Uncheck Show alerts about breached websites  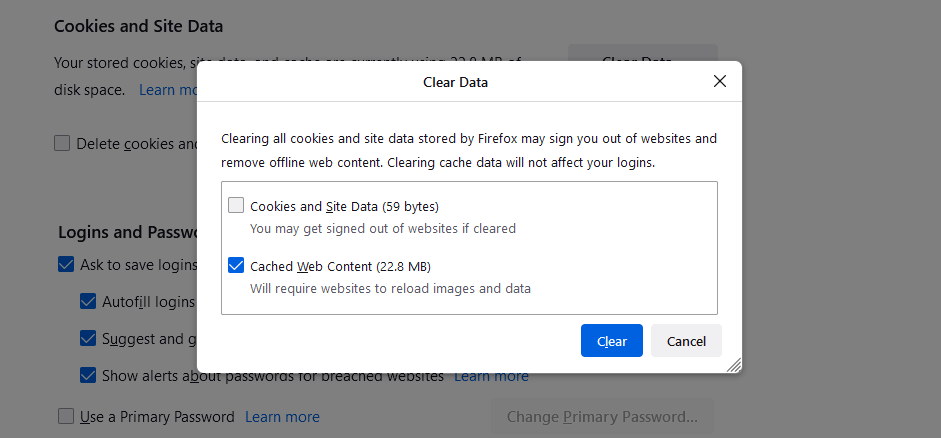88,376
